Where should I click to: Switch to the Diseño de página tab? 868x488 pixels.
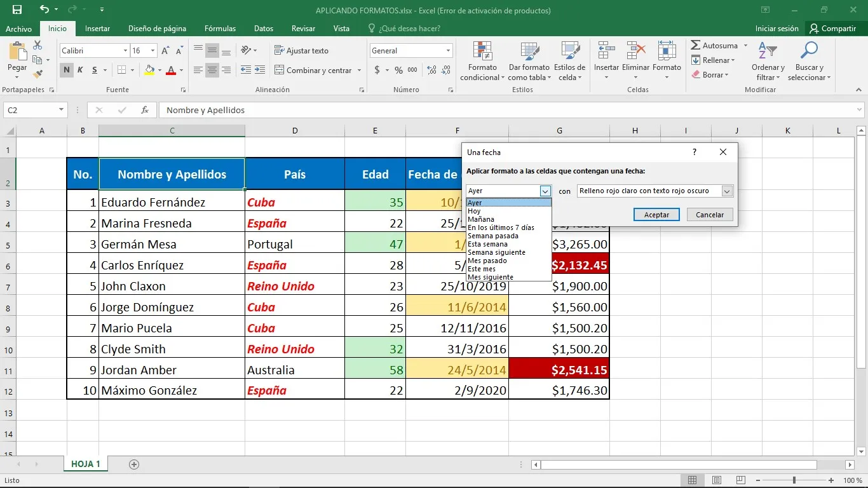coord(157,29)
